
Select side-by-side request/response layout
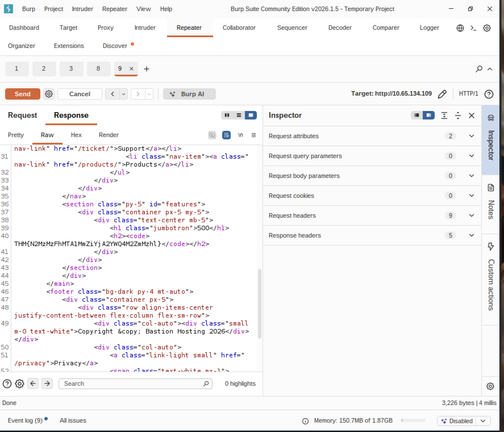[227, 115]
